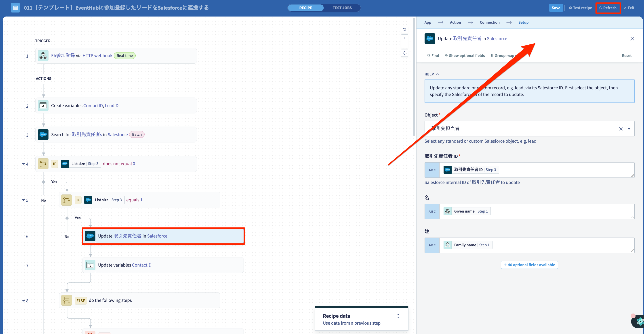Click the ELSE branch icon in step 8
The image size is (644, 334).
[x=67, y=301]
